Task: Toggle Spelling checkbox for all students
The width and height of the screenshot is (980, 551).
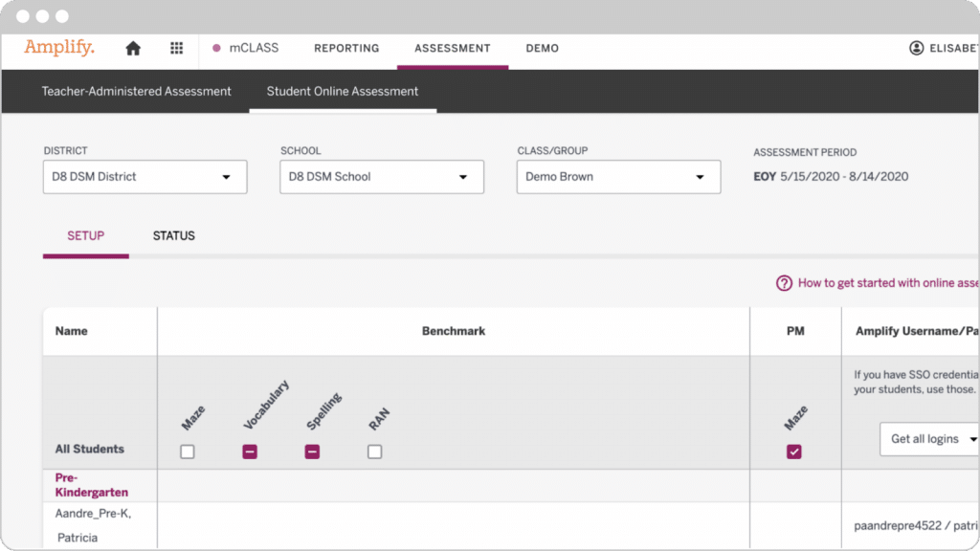Action: 312,452
